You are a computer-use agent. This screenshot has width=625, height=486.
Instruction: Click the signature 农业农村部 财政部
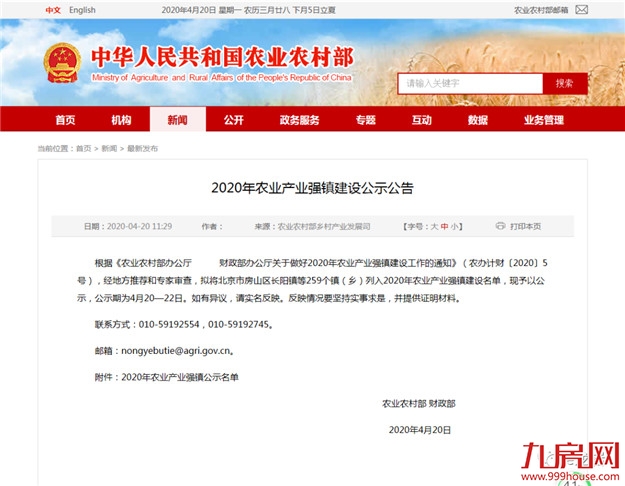pyautogui.click(x=419, y=403)
